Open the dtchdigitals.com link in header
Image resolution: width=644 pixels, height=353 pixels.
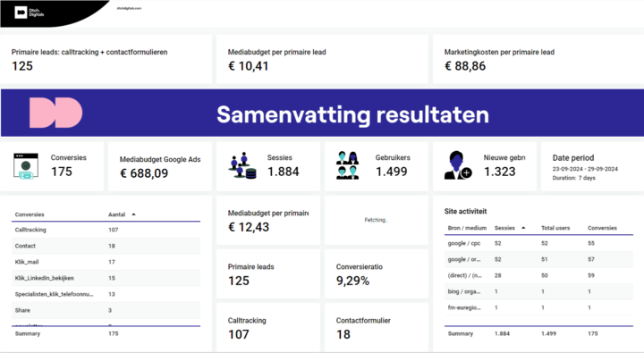(129, 8)
